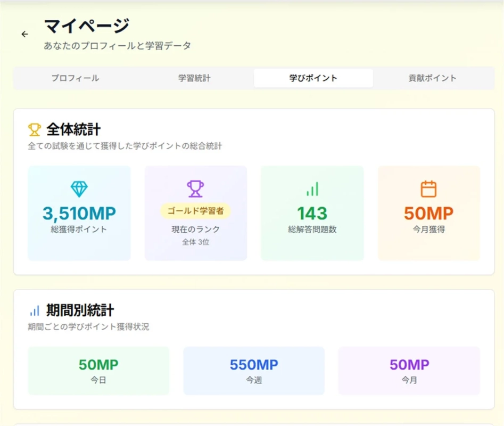Select the purple 今月 50MP card

pyautogui.click(x=409, y=371)
